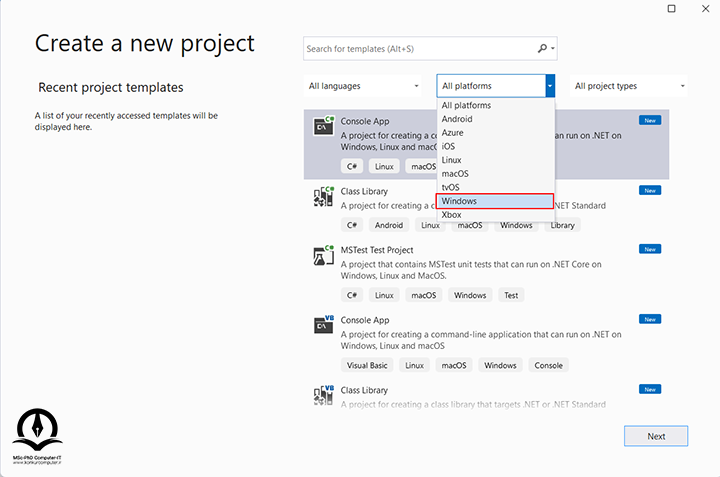The width and height of the screenshot is (720, 477).
Task: Focus the Search for templates field
Action: tap(430, 48)
